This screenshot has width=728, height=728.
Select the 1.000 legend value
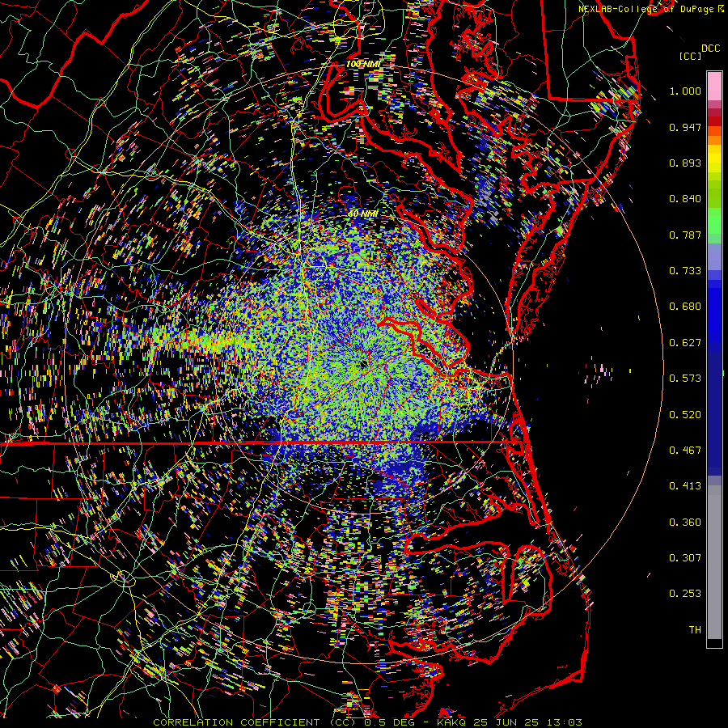click(x=685, y=91)
